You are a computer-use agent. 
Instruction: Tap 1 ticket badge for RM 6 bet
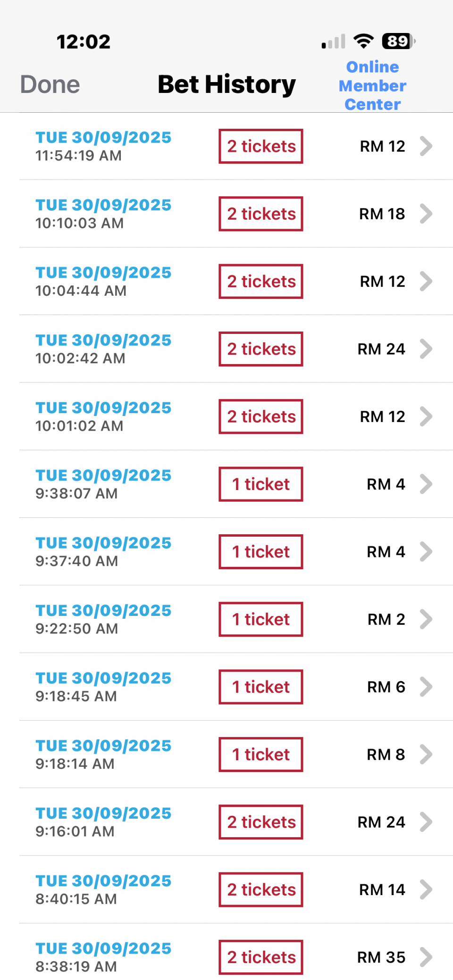pos(261,687)
